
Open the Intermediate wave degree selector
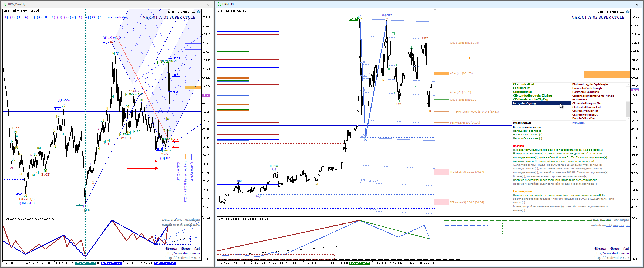pyautogui.click(x=116, y=17)
